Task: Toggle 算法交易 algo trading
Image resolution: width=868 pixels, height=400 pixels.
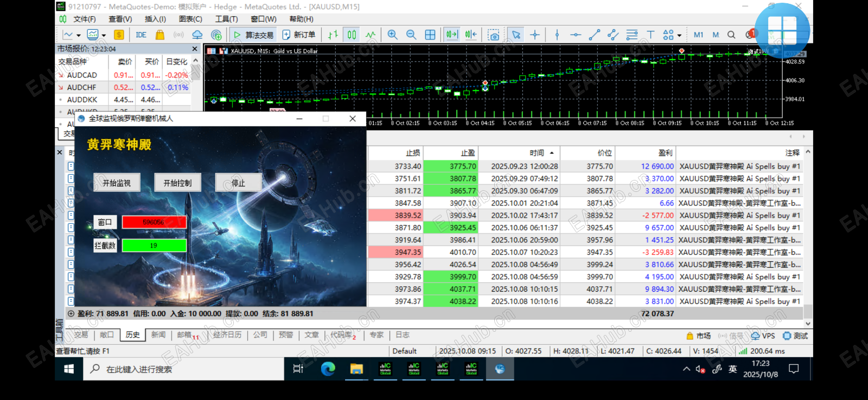Action: point(253,35)
